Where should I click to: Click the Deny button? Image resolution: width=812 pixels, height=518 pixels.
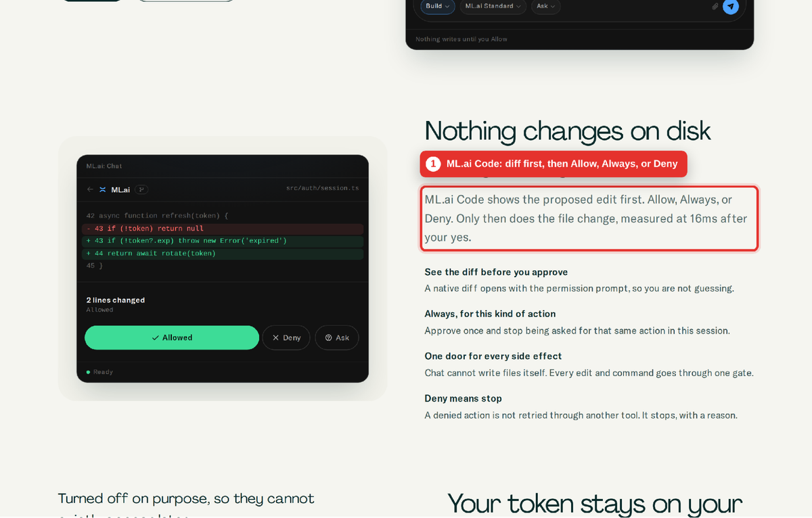286,337
